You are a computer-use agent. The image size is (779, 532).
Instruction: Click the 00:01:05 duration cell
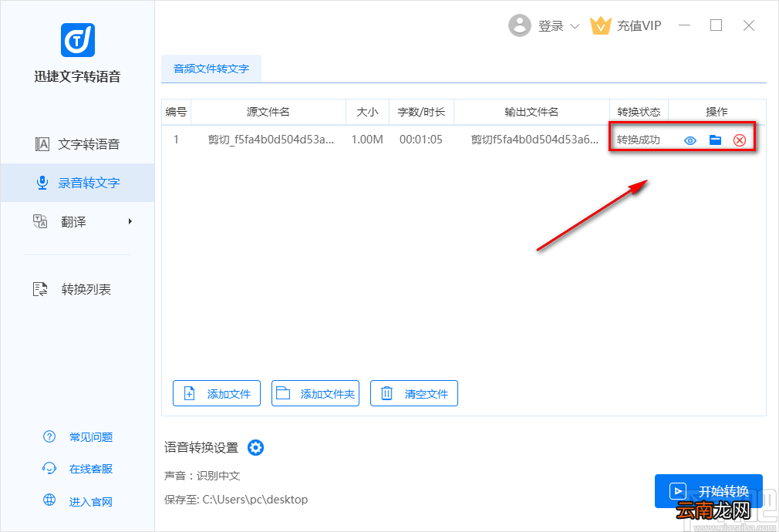(421, 140)
